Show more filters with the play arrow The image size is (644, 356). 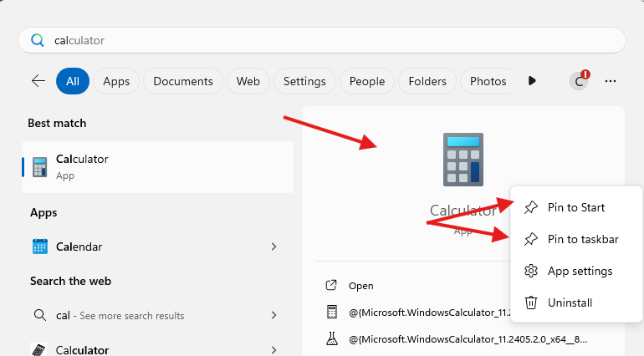532,81
